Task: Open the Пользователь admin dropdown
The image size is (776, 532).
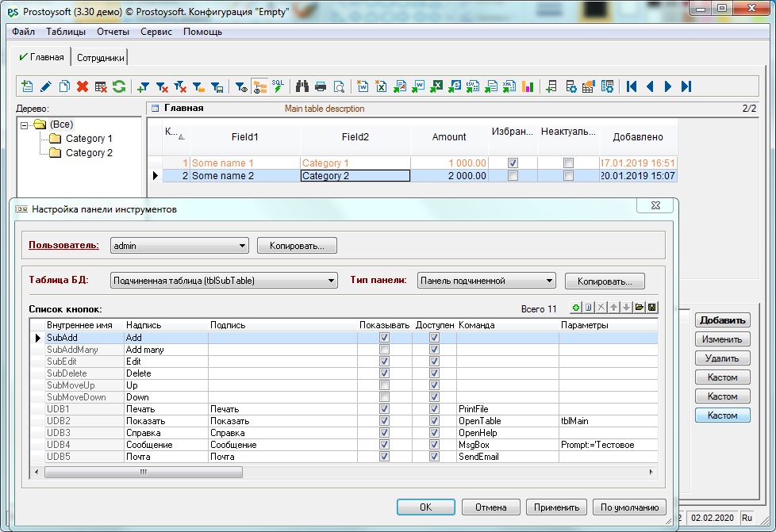Action: tap(242, 246)
